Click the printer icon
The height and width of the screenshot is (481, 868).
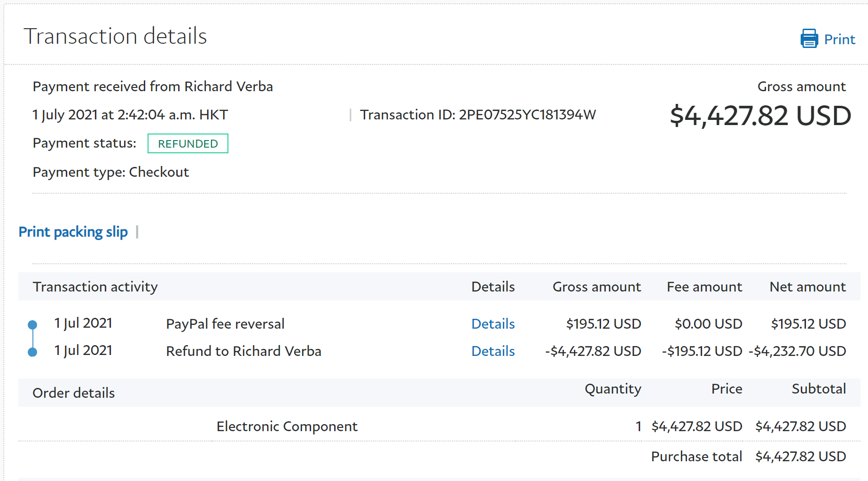809,39
